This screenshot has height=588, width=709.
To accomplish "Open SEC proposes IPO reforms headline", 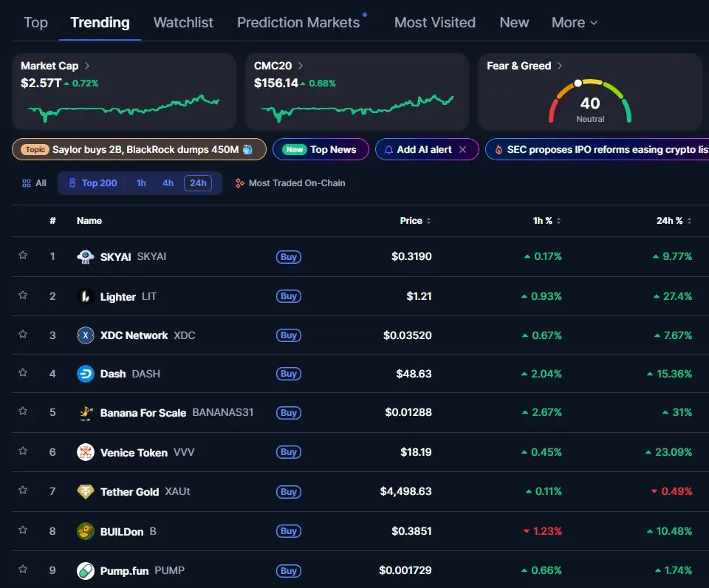I will point(597,150).
